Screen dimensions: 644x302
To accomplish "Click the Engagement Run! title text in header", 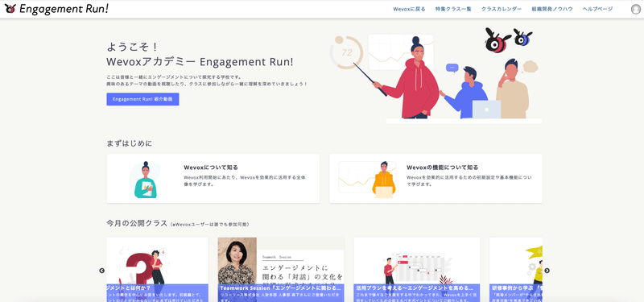I will coord(64,9).
